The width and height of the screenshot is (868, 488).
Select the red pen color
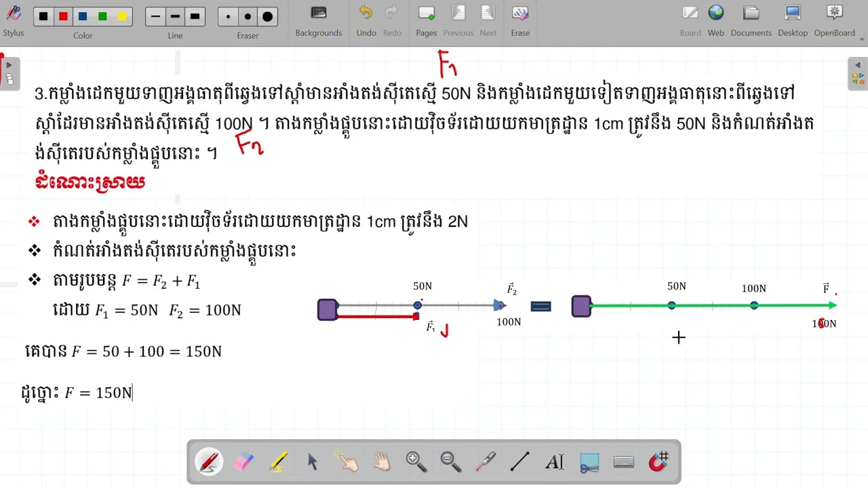tap(63, 16)
